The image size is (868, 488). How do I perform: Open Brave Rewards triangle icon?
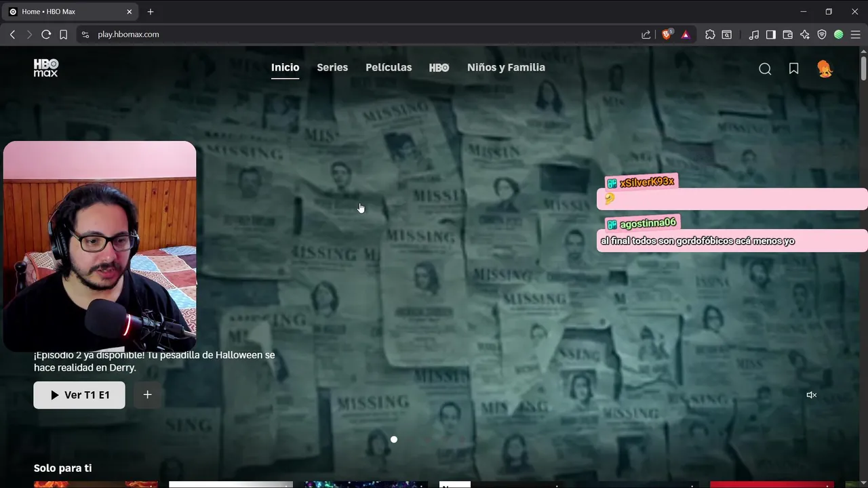point(686,35)
